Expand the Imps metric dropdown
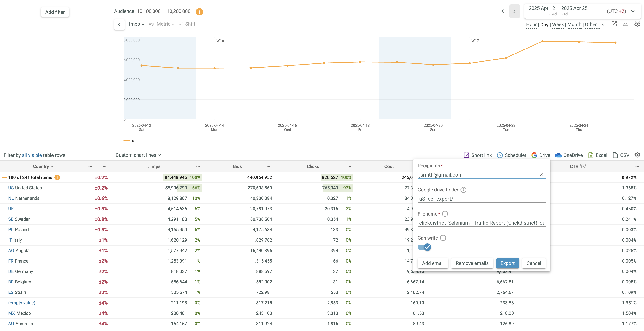The image size is (644, 331). tap(137, 24)
